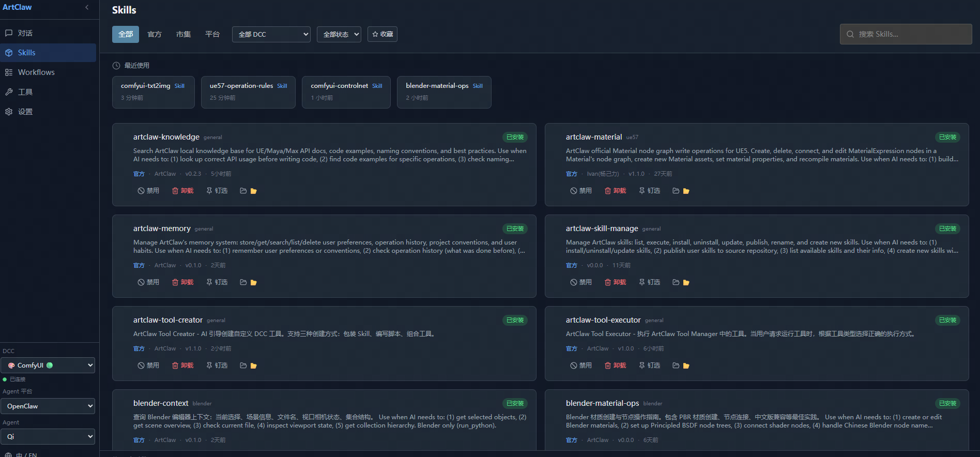Pin artclaw-tool-creator with 钉选
980x457 pixels.
[217, 365]
